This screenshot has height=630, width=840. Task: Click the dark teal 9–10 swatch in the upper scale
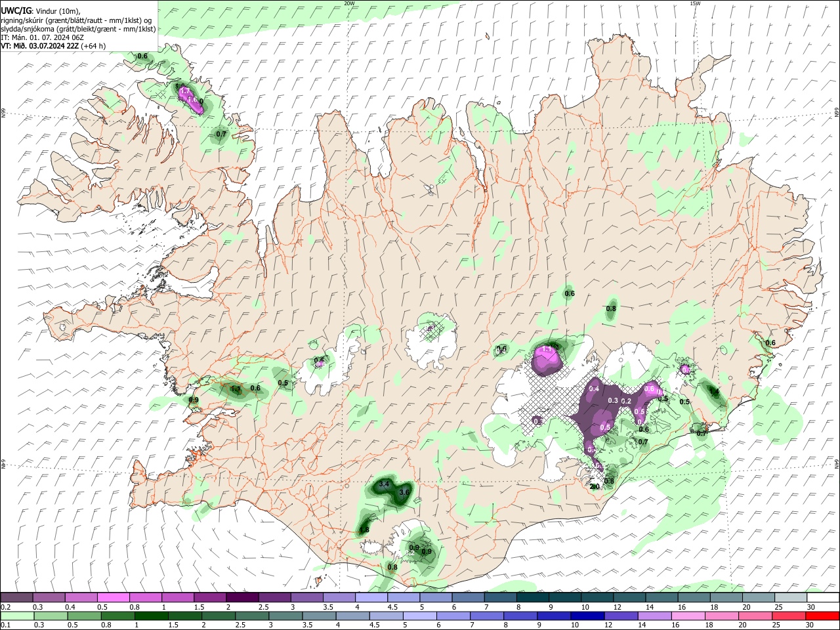tap(565, 598)
